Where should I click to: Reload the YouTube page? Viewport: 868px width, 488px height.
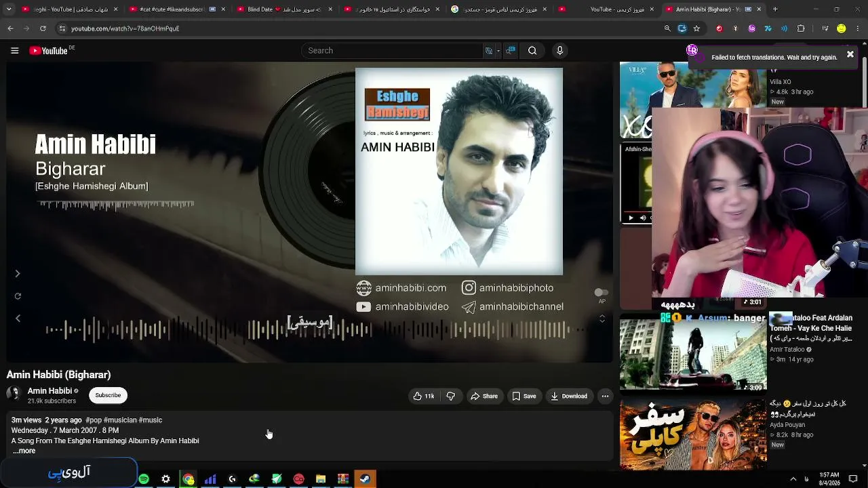43,28
